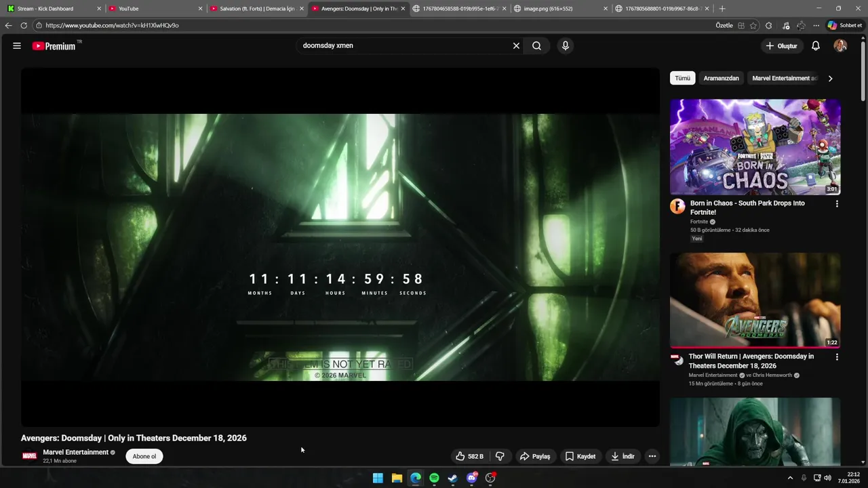Open Discord from taskbar
The height and width of the screenshot is (488, 868).
(472, 478)
